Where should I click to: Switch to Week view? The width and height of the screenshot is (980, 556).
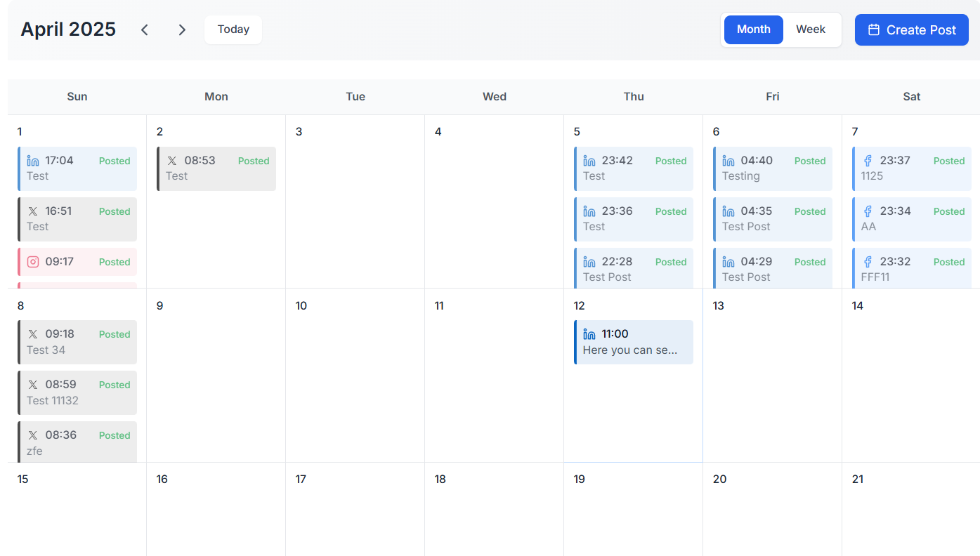(811, 29)
